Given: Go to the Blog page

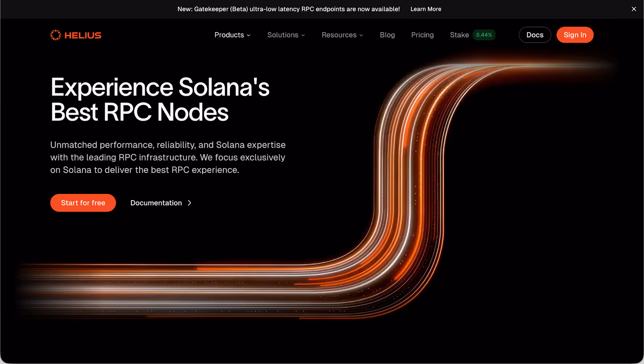Looking at the screenshot, I should 387,35.
